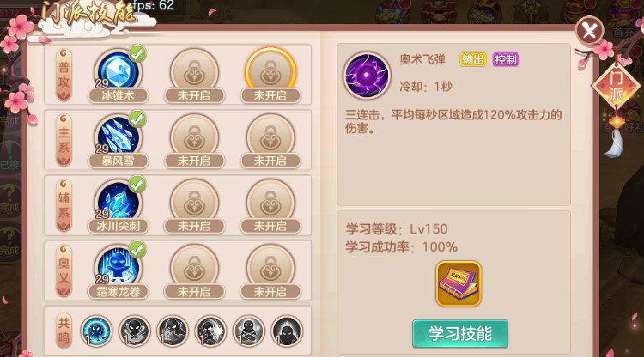Screen dimensions: 644x357
Task: Open the 门派 side tab
Action: (616, 87)
